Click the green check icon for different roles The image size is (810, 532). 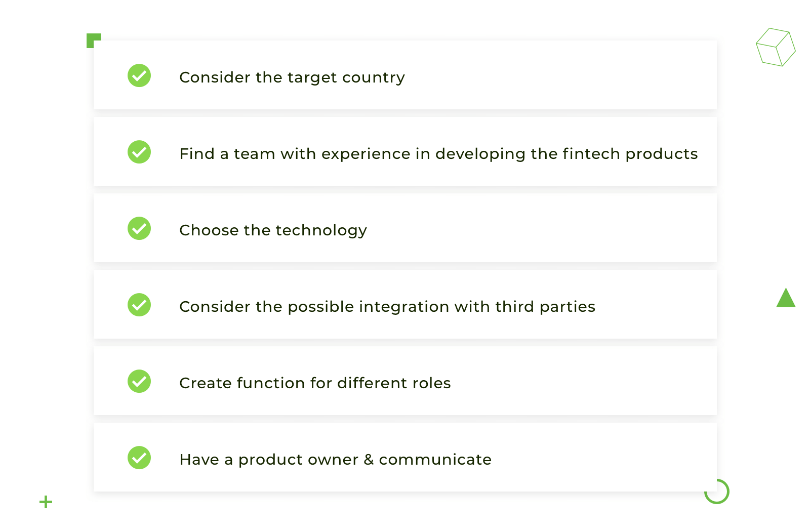139,381
